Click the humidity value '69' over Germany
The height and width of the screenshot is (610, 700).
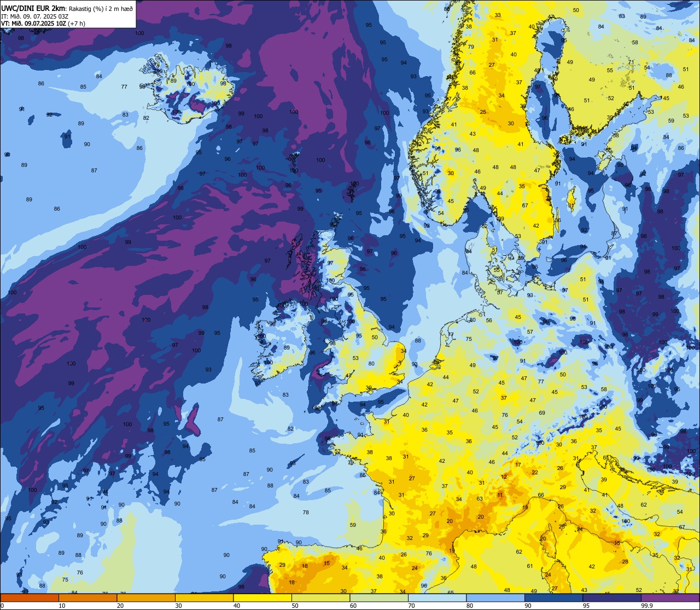pos(542,413)
